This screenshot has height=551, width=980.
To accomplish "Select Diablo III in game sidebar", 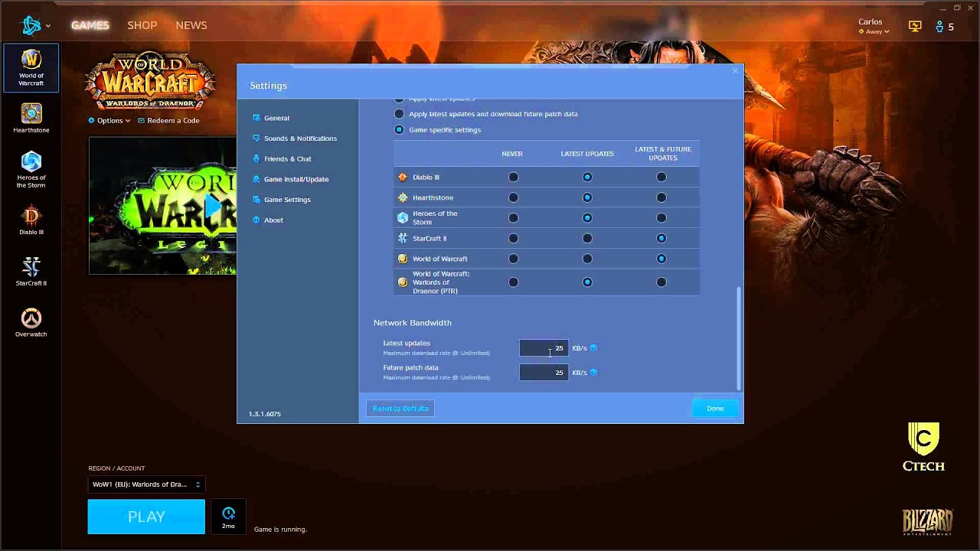I will 31,221.
